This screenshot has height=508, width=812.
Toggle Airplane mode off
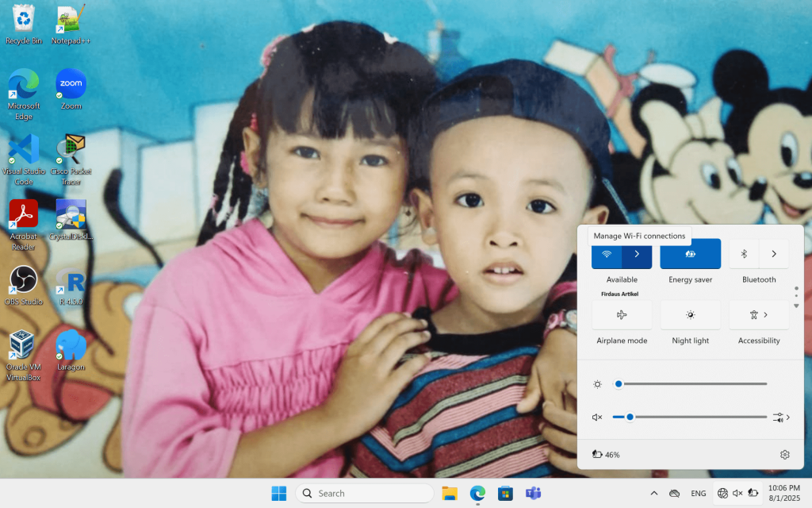(x=622, y=314)
